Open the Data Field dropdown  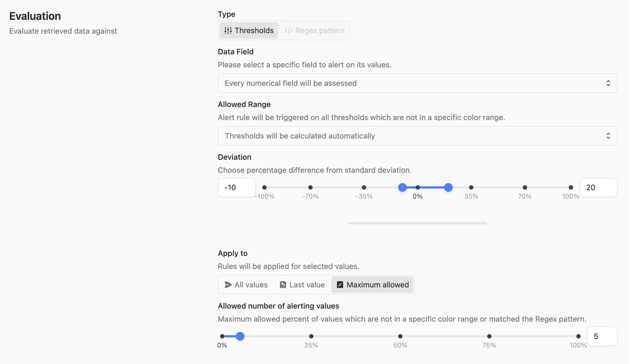tap(417, 83)
